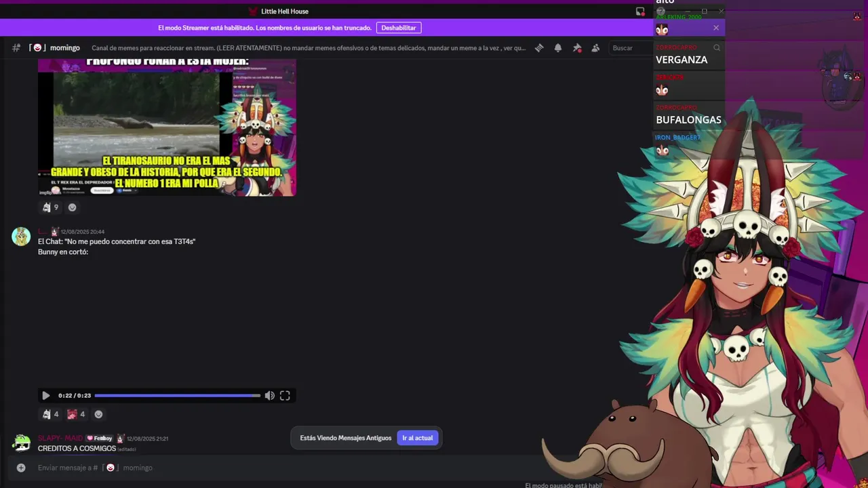Click the Femboy role tag
This screenshot has height=488, width=868.
tap(100, 439)
